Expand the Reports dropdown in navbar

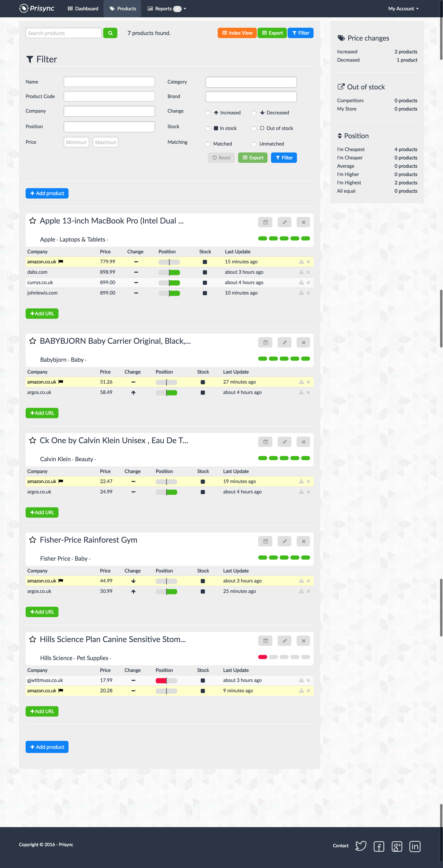[x=167, y=9]
